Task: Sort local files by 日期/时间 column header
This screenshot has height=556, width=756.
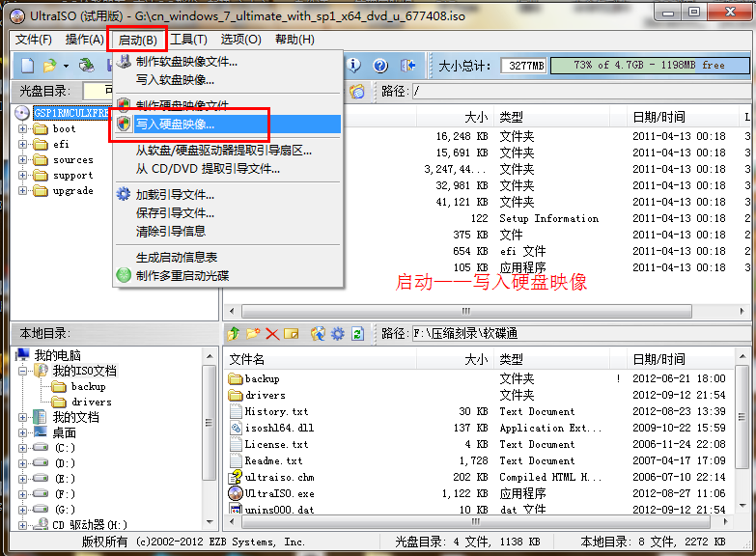Action: coord(658,359)
